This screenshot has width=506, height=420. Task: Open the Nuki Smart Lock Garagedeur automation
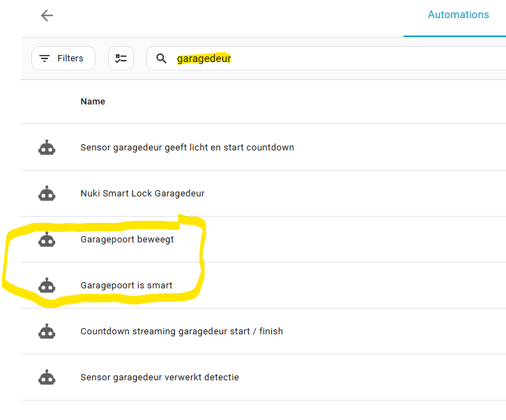(142, 194)
